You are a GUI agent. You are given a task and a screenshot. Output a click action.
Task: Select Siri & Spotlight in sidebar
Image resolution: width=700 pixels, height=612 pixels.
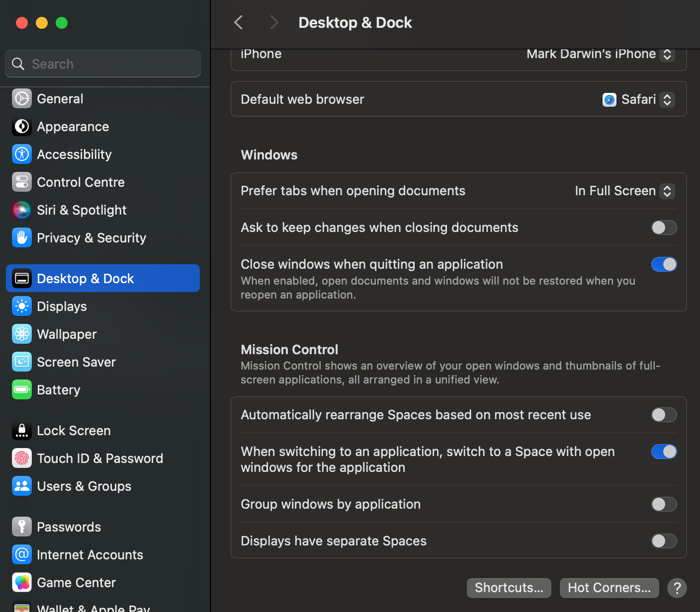point(103,210)
